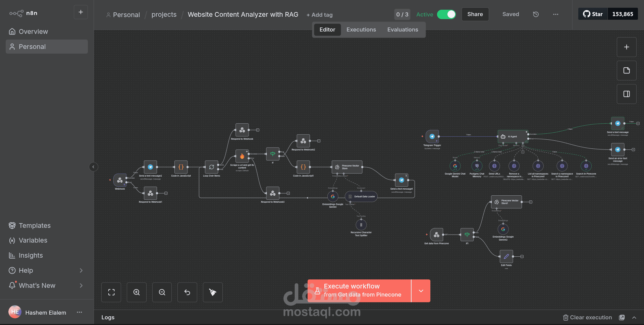Open the workflow history icon
The image size is (644, 325).
click(536, 14)
